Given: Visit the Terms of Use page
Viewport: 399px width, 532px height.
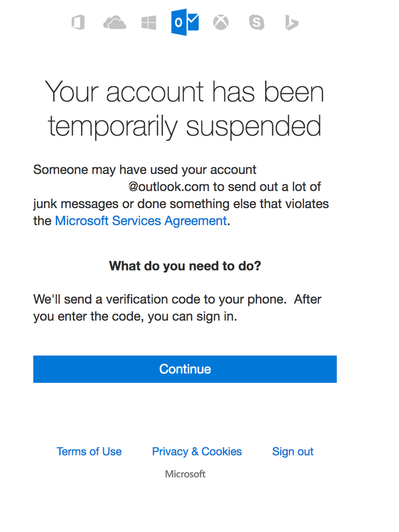Looking at the screenshot, I should pyautogui.click(x=89, y=451).
